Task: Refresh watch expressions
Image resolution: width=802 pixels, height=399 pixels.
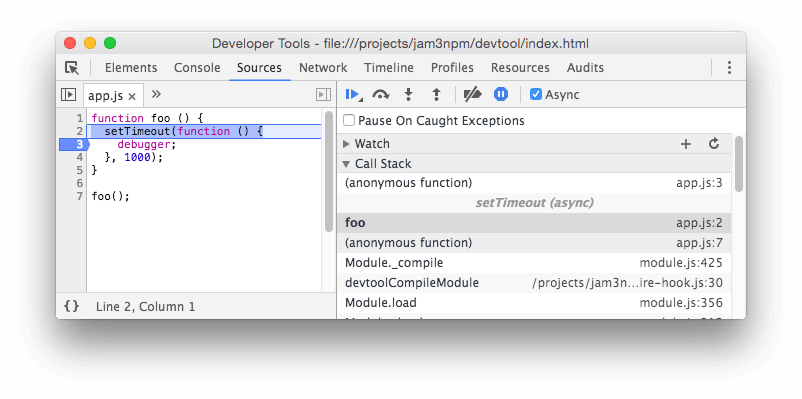Action: click(714, 144)
